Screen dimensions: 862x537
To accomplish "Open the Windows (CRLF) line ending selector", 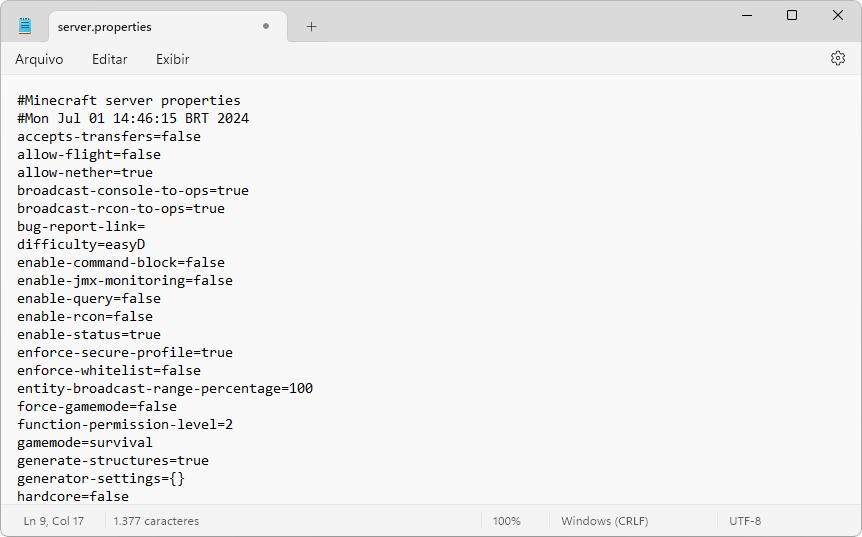I will coord(606,521).
